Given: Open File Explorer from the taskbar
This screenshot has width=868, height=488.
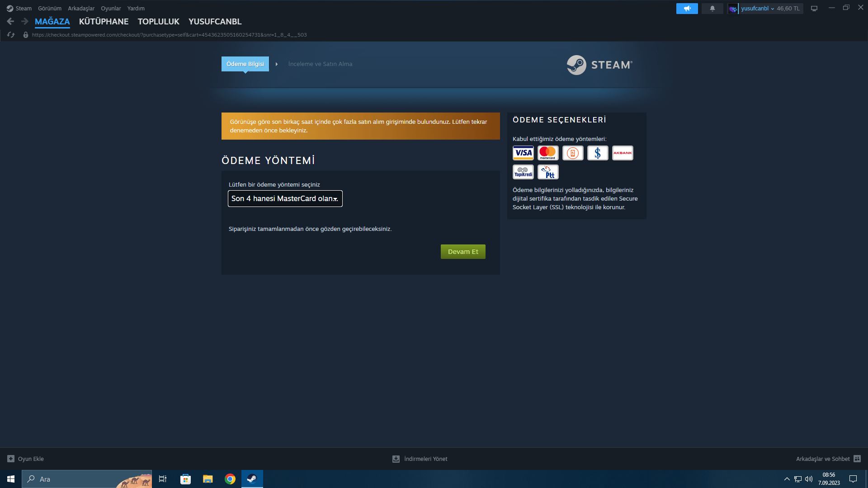Looking at the screenshot, I should point(208,479).
